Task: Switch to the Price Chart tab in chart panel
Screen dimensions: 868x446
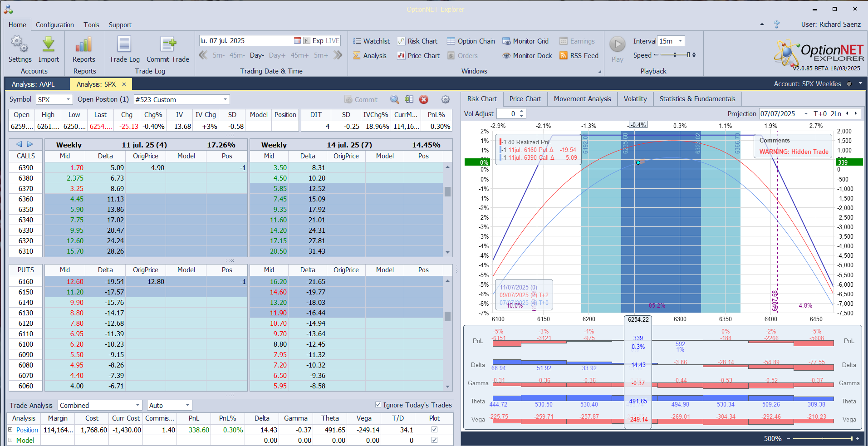Action: [525, 99]
